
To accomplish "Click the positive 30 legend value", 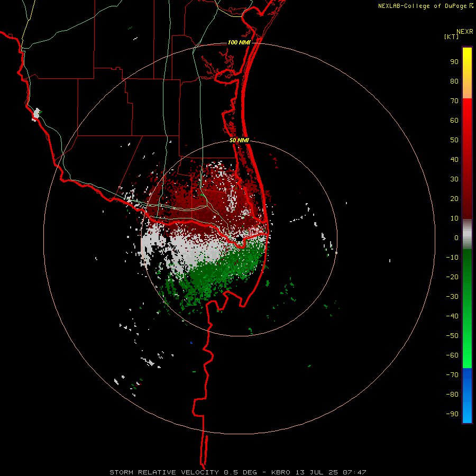I will [454, 179].
